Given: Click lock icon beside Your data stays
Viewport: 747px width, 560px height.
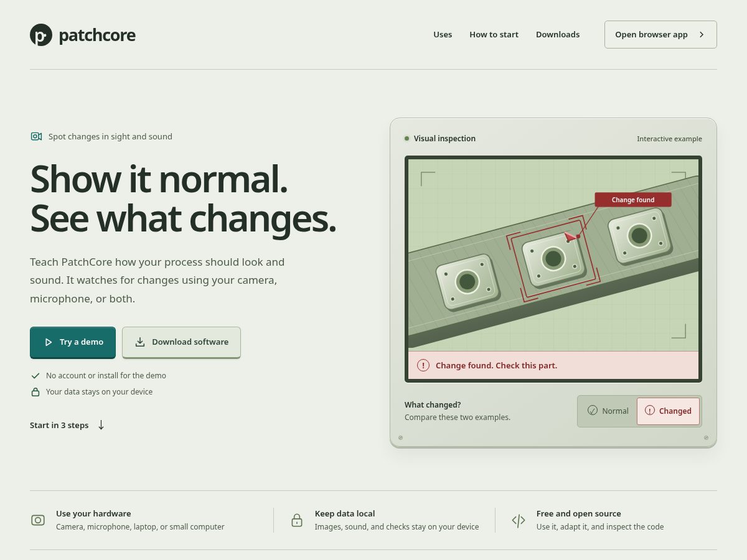Looking at the screenshot, I should tap(35, 392).
